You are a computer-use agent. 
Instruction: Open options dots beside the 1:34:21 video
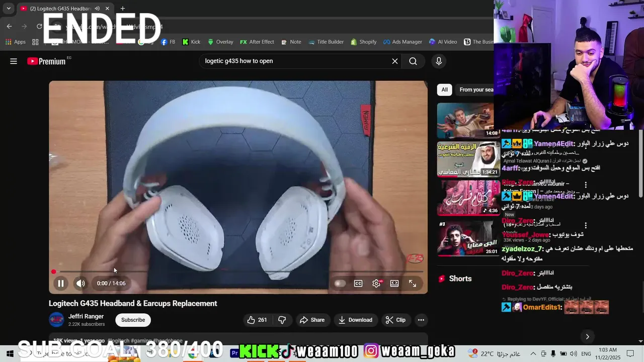point(586,146)
